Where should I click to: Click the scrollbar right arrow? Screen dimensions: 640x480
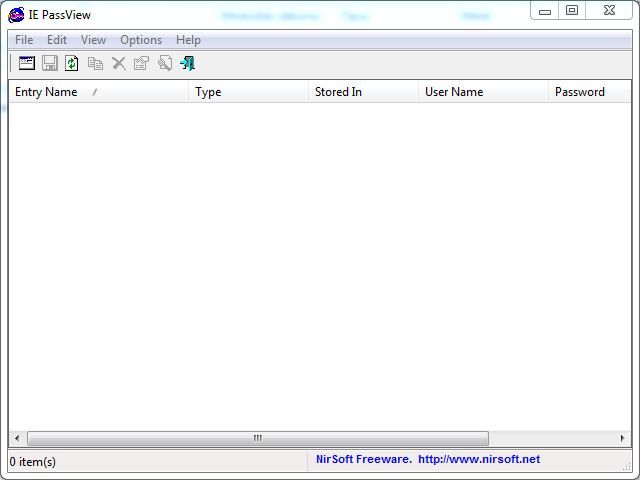[622, 438]
